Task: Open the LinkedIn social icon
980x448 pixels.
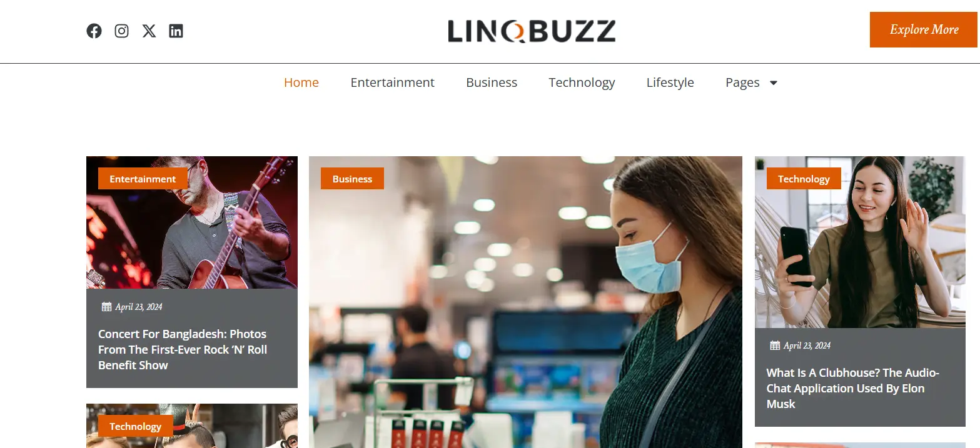Action: [176, 31]
